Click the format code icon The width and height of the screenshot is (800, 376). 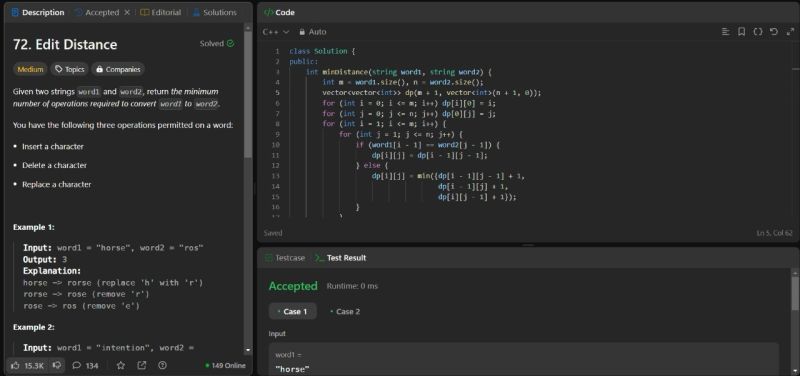point(725,32)
